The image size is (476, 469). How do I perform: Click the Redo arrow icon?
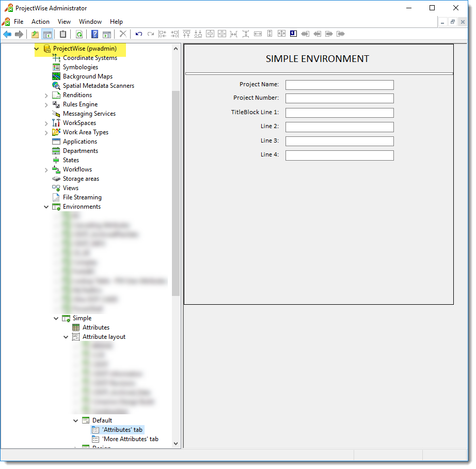pyautogui.click(x=151, y=34)
